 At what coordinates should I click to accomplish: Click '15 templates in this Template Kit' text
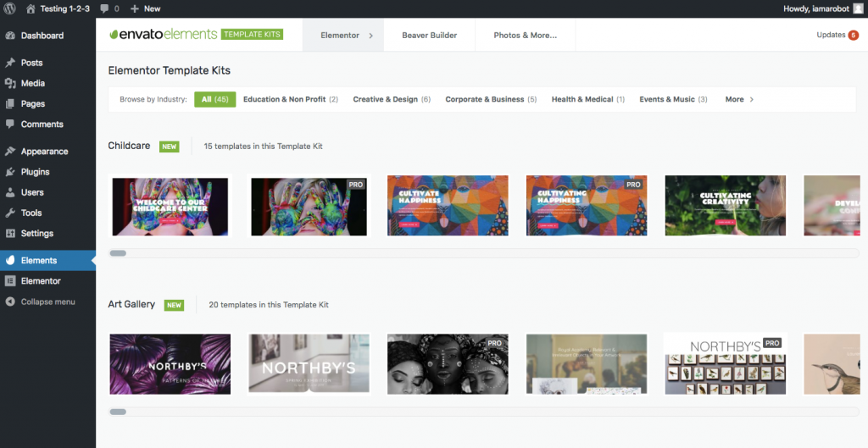(x=263, y=147)
